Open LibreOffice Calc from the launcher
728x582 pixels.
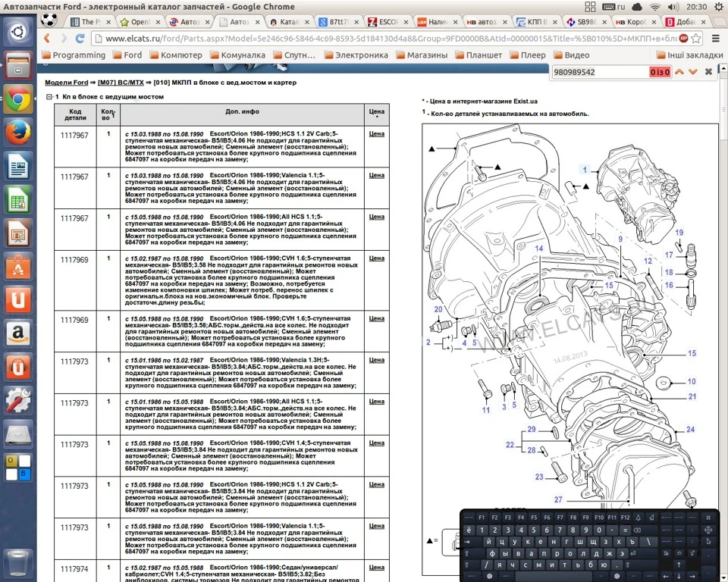[18, 199]
